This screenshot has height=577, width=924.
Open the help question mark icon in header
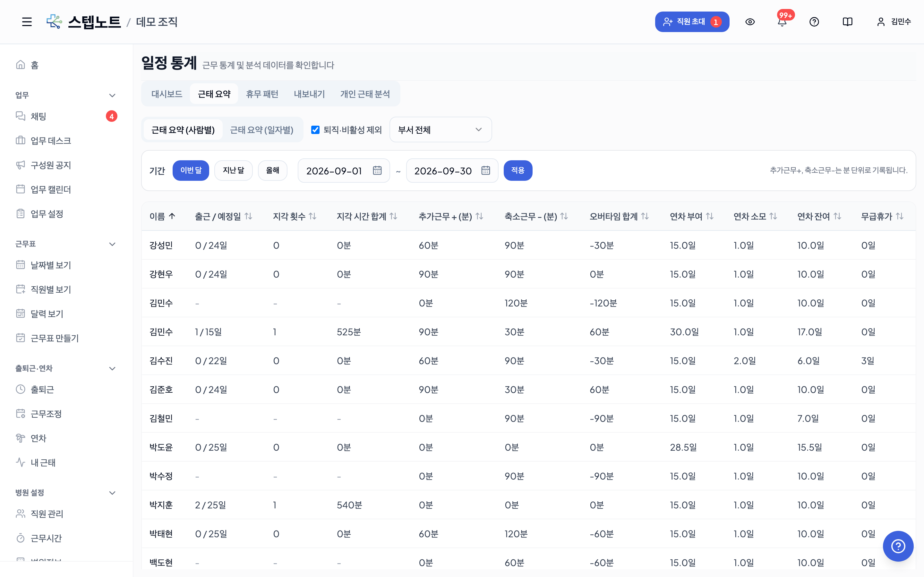(x=814, y=22)
